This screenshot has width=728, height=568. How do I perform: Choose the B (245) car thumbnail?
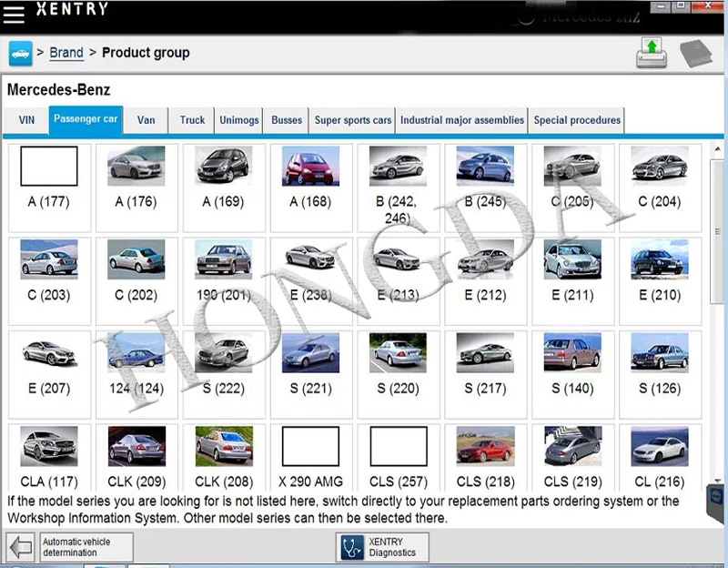[x=485, y=166]
